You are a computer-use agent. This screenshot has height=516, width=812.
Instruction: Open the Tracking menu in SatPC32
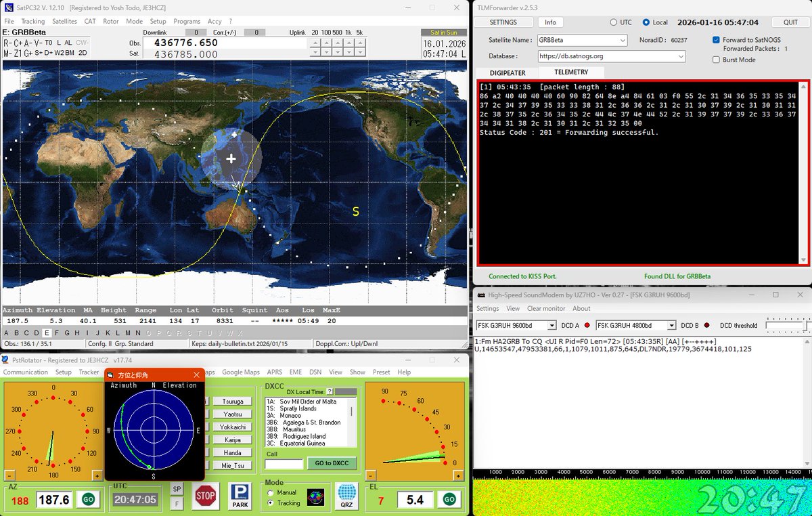32,22
